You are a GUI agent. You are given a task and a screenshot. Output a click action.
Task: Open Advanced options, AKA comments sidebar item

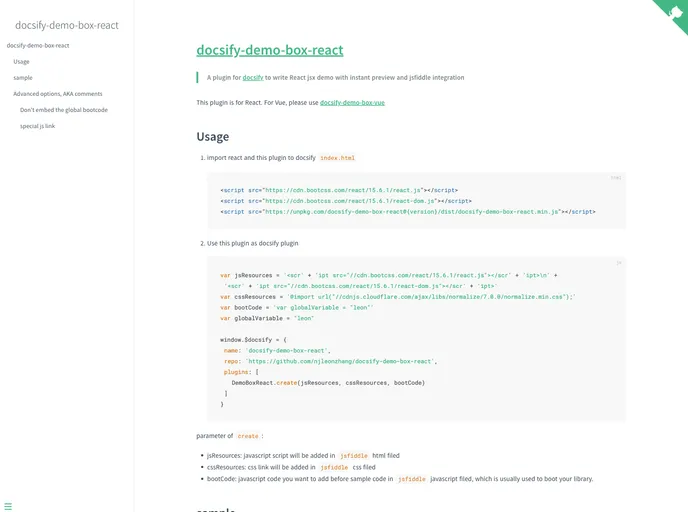click(x=57, y=94)
